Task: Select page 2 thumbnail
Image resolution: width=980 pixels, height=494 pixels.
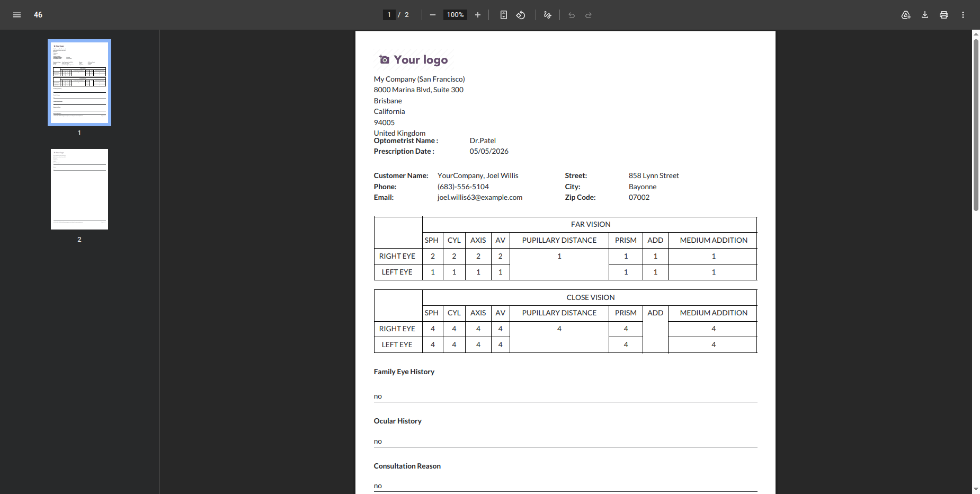Action: coord(79,189)
